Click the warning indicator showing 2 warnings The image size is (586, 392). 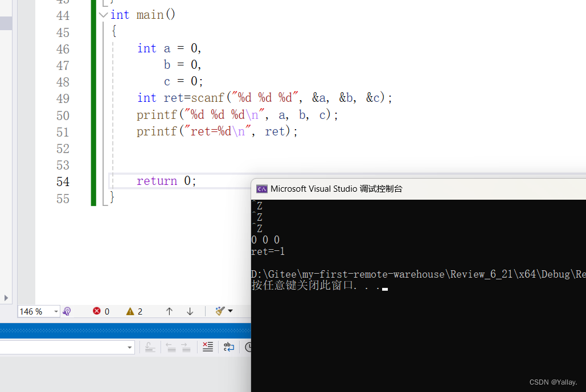[x=129, y=311]
